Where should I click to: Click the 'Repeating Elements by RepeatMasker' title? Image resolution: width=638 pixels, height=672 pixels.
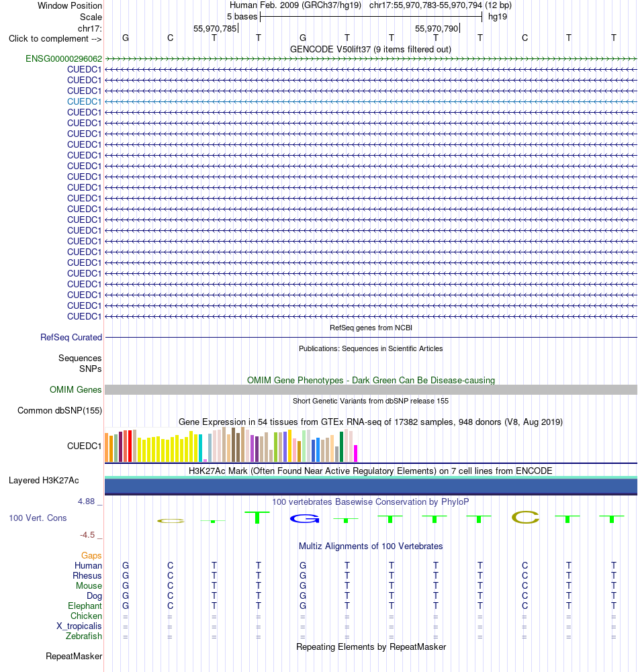point(371,646)
